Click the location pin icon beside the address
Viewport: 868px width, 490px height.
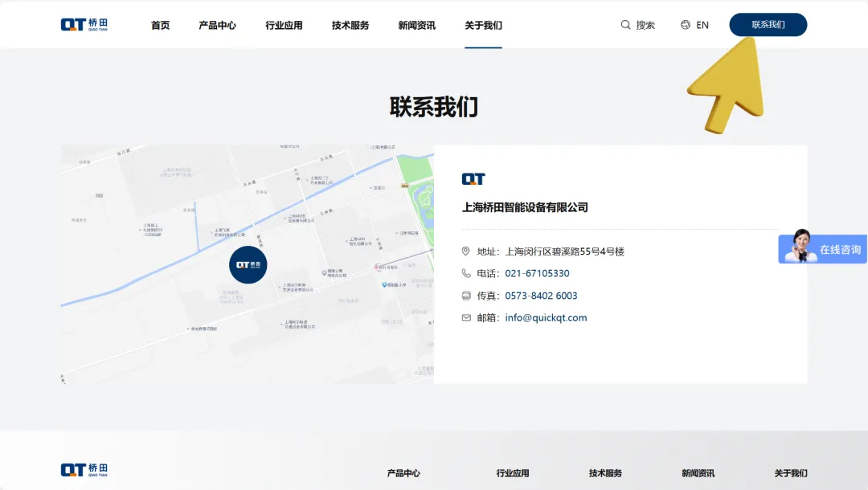pyautogui.click(x=467, y=251)
